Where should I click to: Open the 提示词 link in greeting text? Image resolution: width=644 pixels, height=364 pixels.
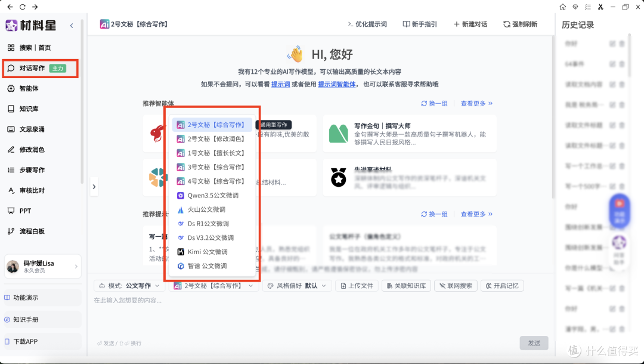pos(280,84)
